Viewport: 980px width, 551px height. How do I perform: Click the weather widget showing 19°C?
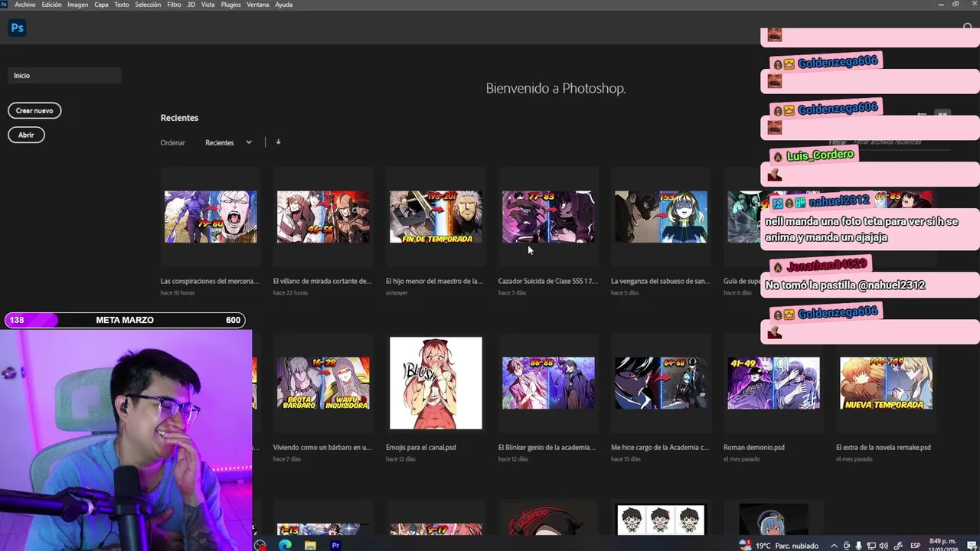(x=778, y=546)
